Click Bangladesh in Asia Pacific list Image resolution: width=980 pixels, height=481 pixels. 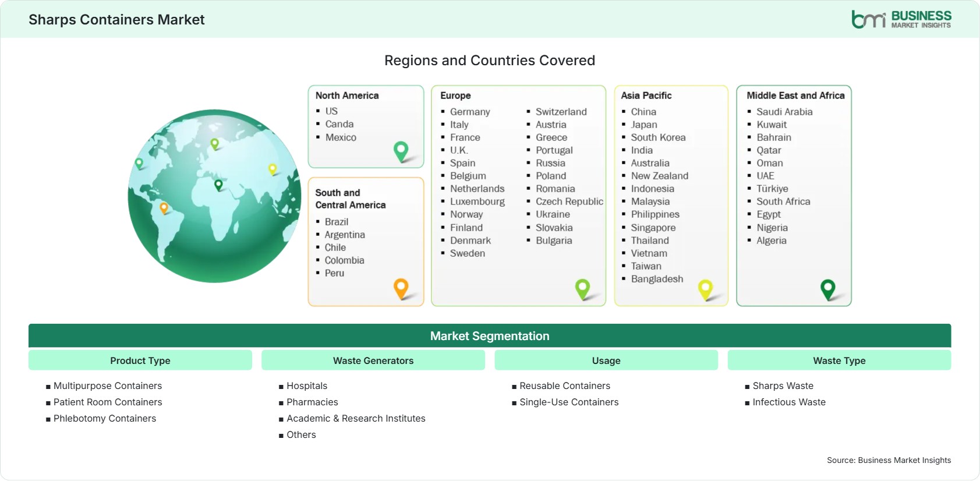pos(657,279)
